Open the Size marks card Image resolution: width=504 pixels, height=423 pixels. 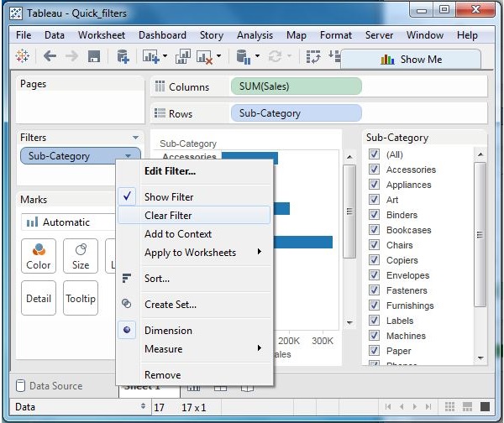pyautogui.click(x=81, y=255)
